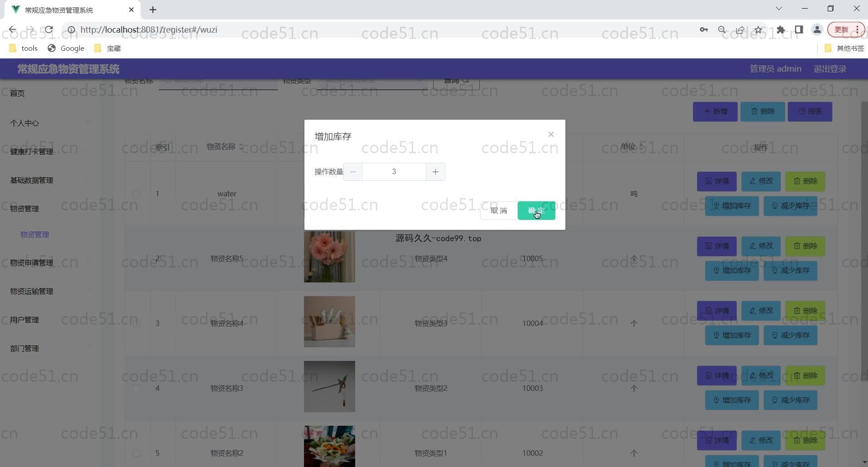Open the zoom magnifier icon in the address bar
Image resolution: width=868 pixels, height=467 pixels.
coord(722,29)
